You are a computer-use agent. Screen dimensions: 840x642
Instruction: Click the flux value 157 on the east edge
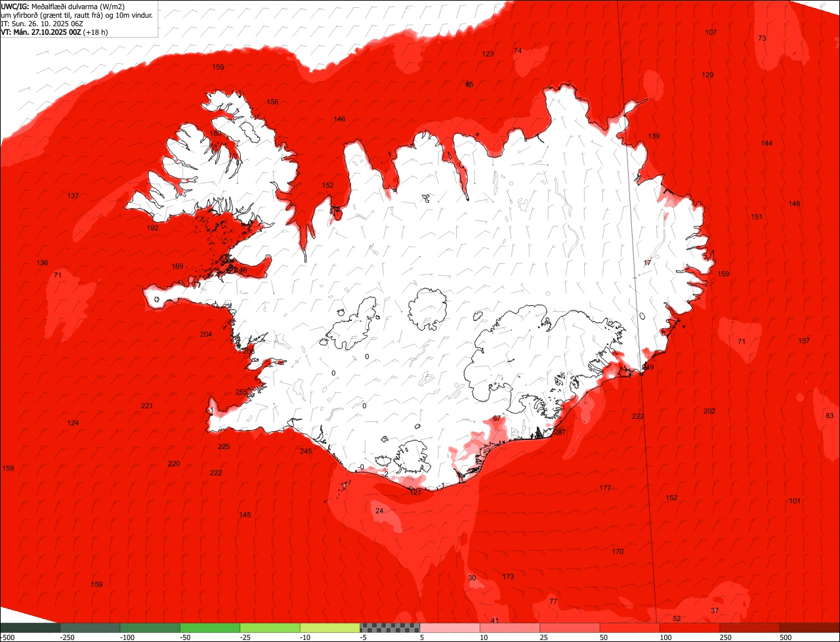pos(804,341)
